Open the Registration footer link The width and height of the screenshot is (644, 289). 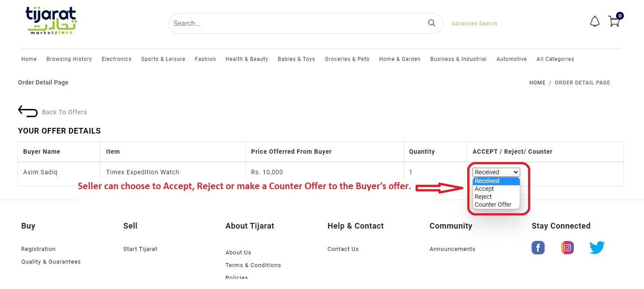click(x=38, y=249)
